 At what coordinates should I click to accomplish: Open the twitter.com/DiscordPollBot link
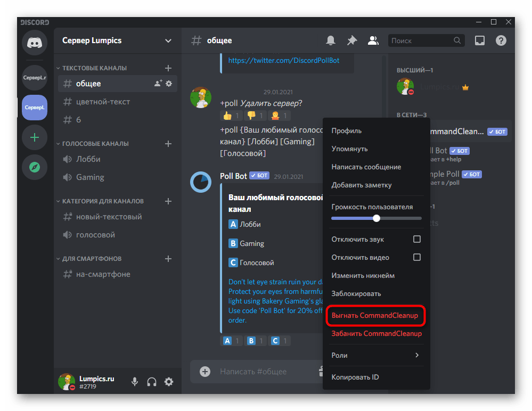click(283, 60)
